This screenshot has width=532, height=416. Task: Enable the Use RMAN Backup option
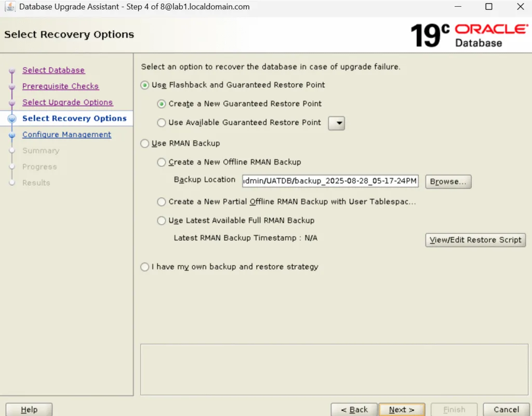click(145, 144)
